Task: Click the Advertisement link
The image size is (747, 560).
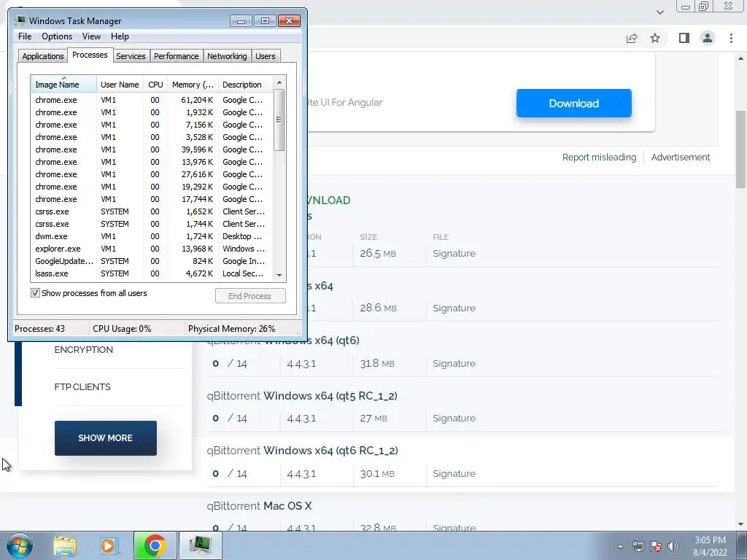Action: [x=681, y=157]
